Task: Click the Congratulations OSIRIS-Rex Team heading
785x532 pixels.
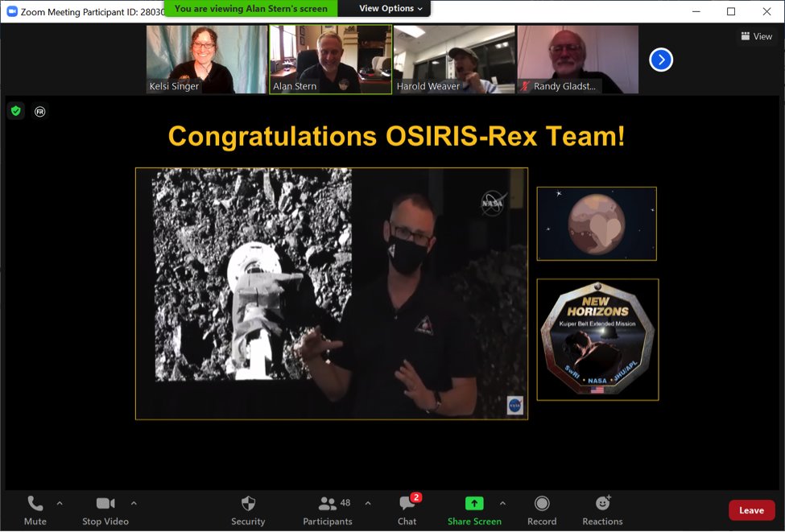Action: pyautogui.click(x=396, y=136)
